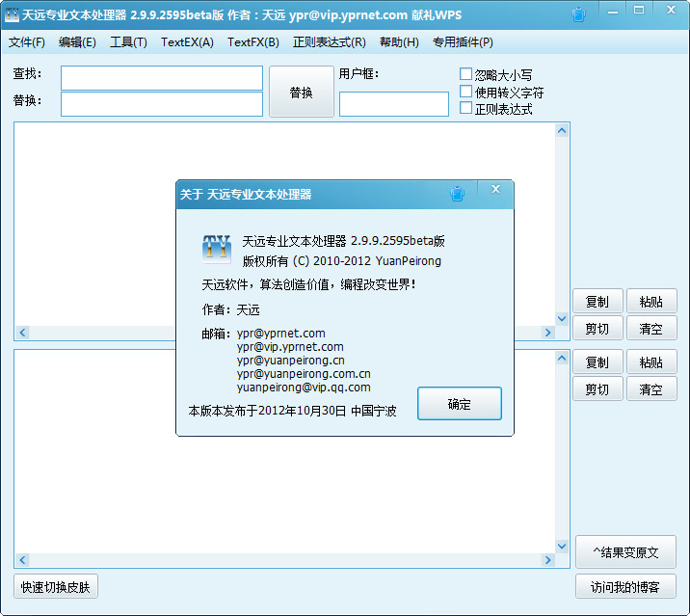
Task: Minimize the main window
Action: 613,12
